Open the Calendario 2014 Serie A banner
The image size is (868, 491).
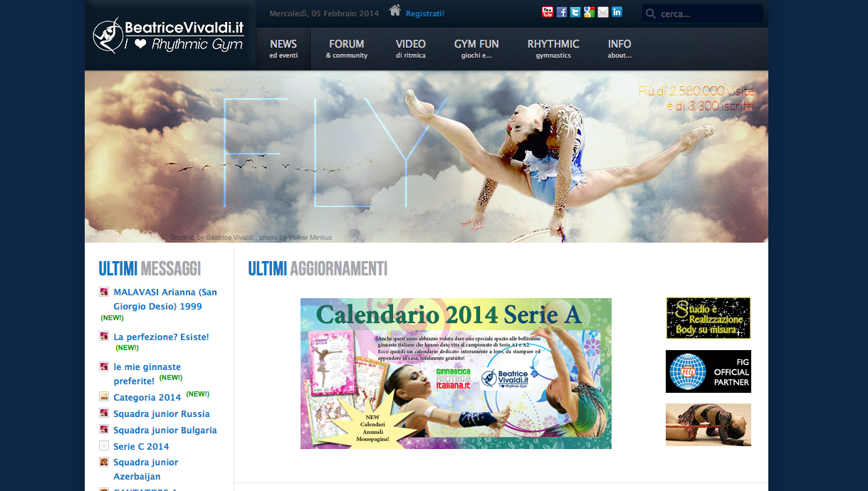pos(456,374)
